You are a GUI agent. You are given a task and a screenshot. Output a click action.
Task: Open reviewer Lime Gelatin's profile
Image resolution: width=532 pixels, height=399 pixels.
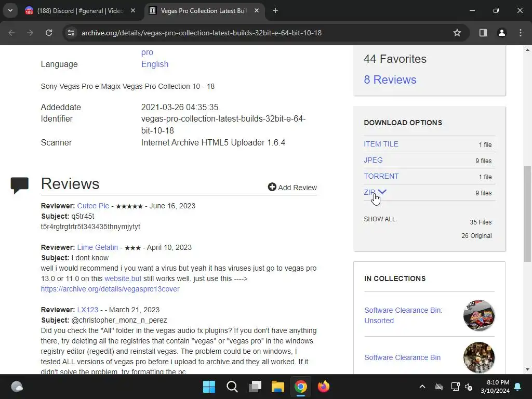97,248
